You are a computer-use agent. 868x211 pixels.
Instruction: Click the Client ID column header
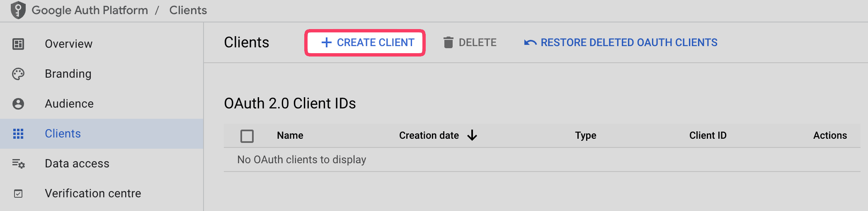tap(708, 135)
